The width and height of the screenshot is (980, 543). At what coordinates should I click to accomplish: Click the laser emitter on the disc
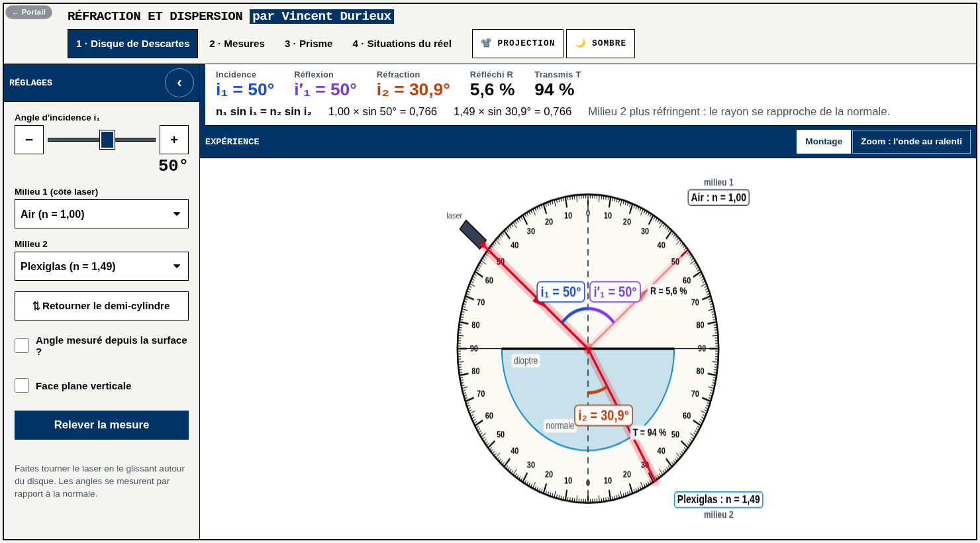tap(473, 234)
